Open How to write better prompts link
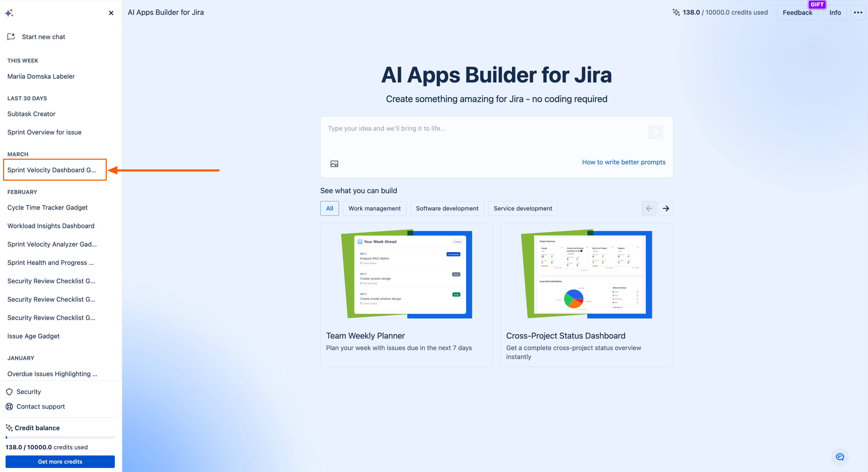868x472 pixels. pyautogui.click(x=624, y=162)
